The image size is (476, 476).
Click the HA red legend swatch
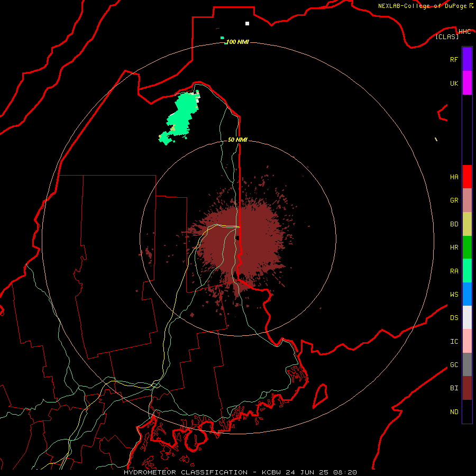467,177
